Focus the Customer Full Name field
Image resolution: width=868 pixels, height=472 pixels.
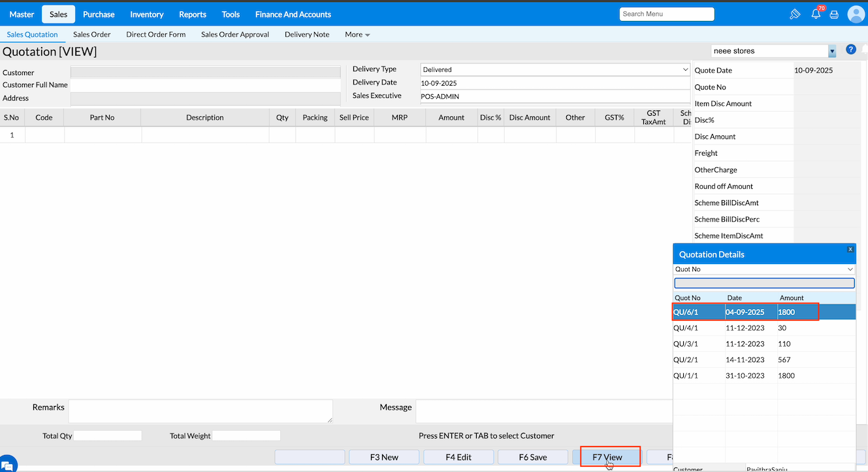coord(205,86)
